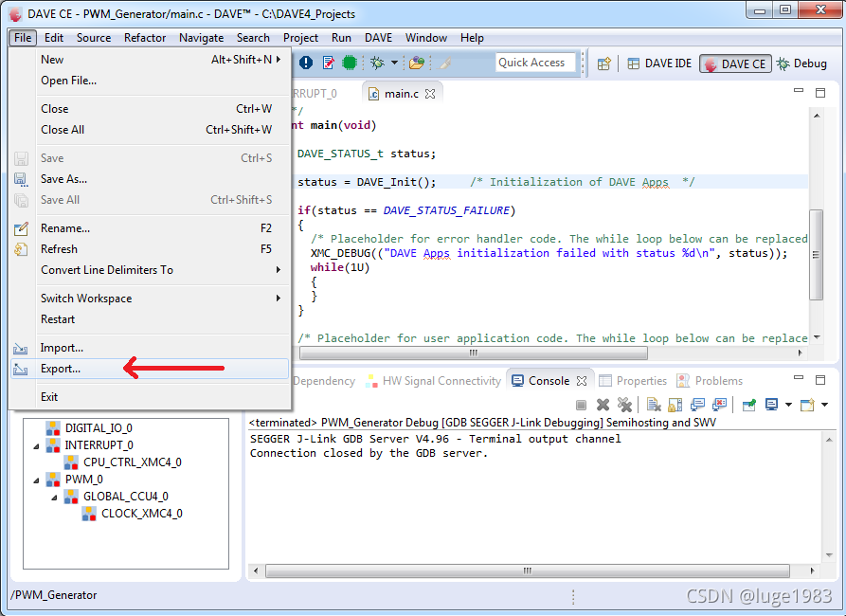Screen dimensions: 846x616
Task: Click the Open Perspective icon
Action: click(604, 63)
